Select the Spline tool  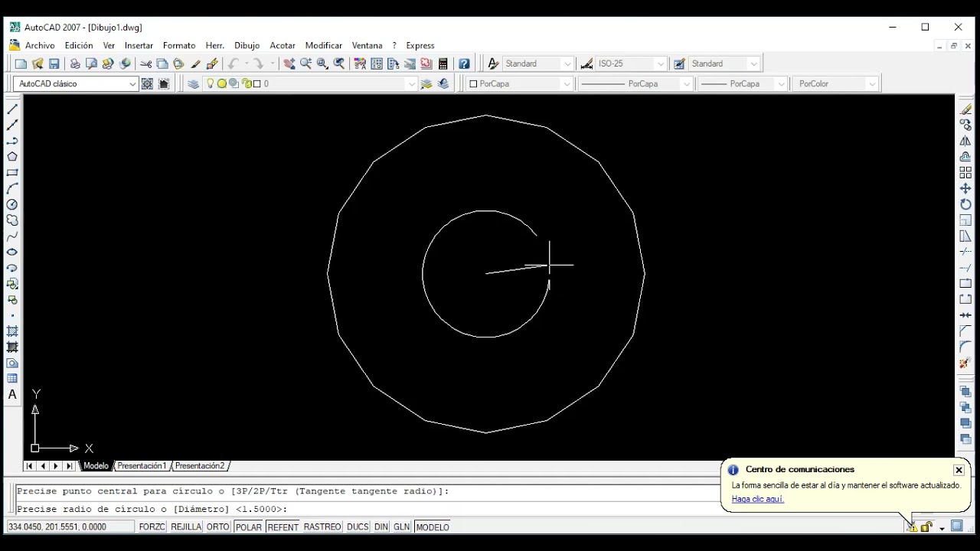coord(12,236)
